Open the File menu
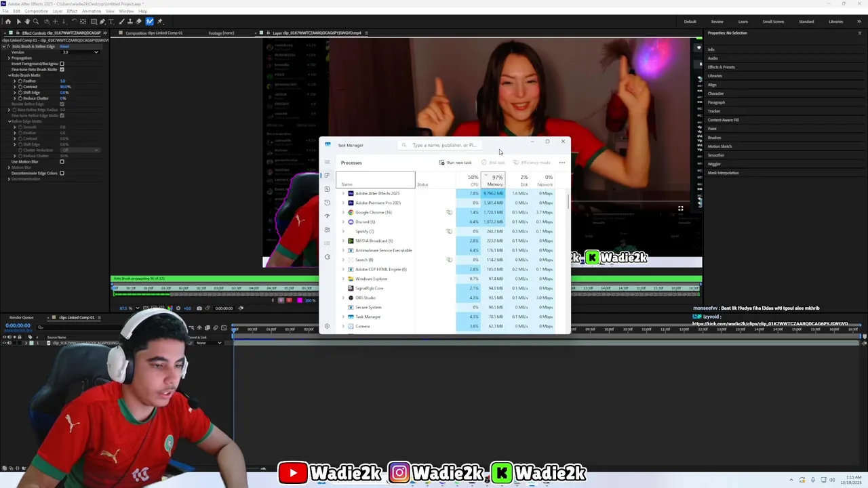Screen dimensions: 868x488 pyautogui.click(x=5, y=11)
